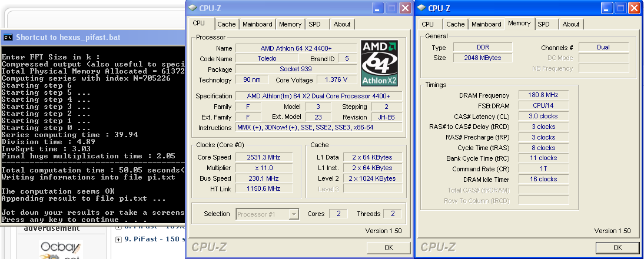644x259 pixels.
Task: Click the memory Size value '2048 MBytes'
Action: pos(483,58)
